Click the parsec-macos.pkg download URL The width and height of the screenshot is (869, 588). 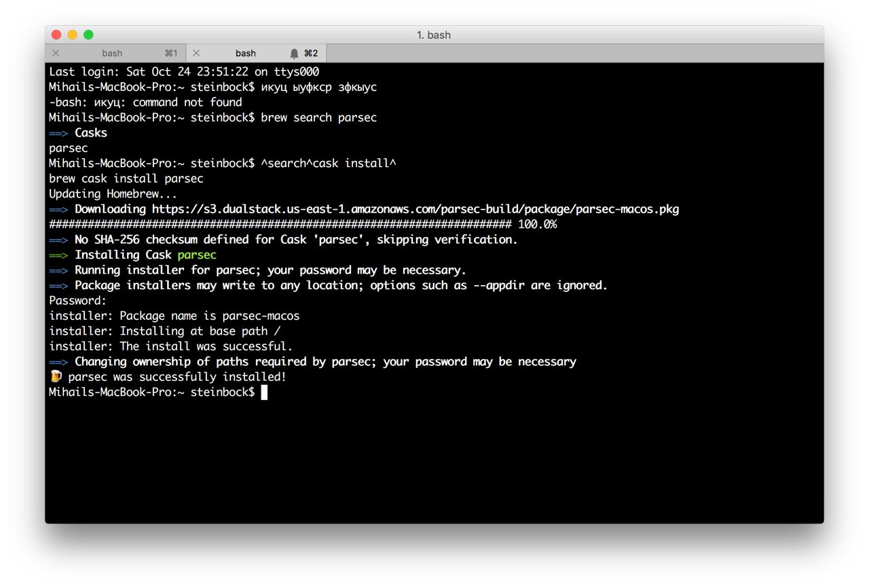[x=415, y=209]
